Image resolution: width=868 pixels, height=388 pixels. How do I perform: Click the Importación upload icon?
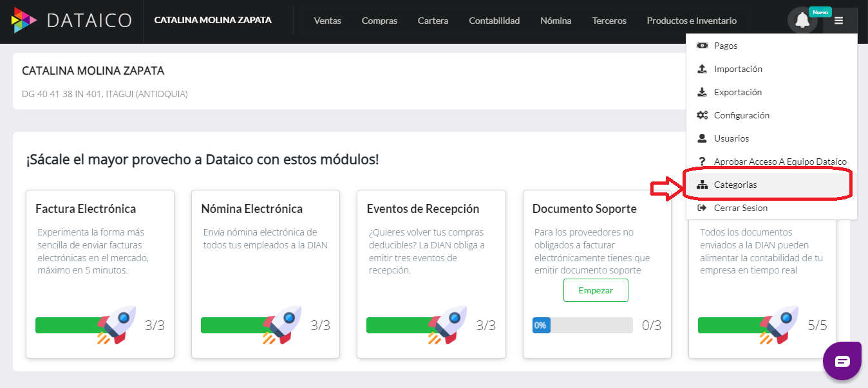(703, 69)
